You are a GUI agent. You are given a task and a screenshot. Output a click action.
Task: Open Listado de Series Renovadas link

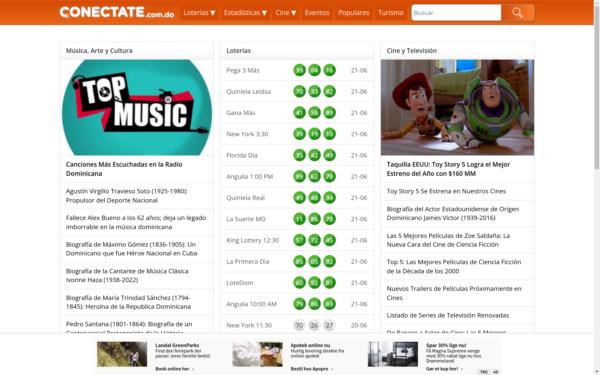(x=448, y=315)
